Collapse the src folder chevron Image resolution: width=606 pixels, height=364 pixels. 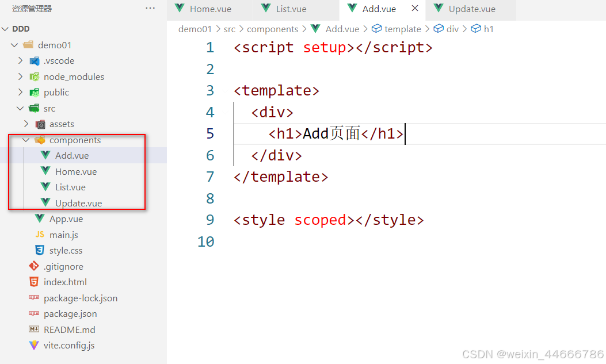click(20, 109)
